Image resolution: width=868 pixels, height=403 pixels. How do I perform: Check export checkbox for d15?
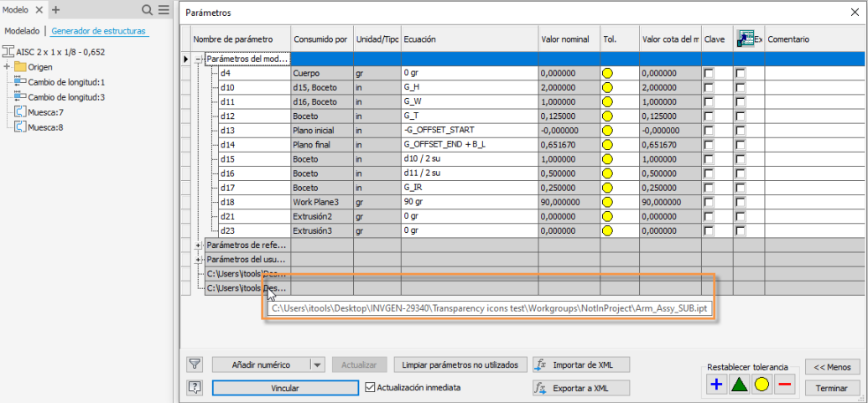[x=741, y=158]
